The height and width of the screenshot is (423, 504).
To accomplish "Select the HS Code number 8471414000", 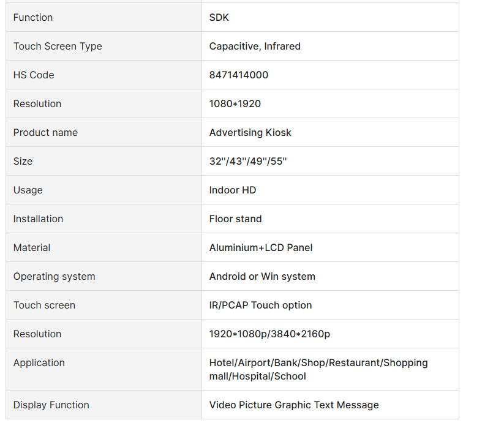I will tap(238, 75).
